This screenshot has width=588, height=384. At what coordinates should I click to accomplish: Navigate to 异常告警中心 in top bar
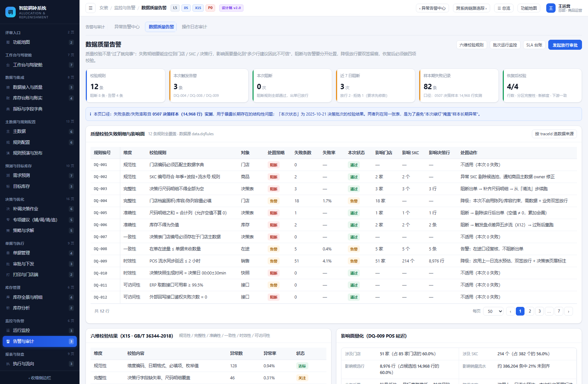click(x=432, y=8)
